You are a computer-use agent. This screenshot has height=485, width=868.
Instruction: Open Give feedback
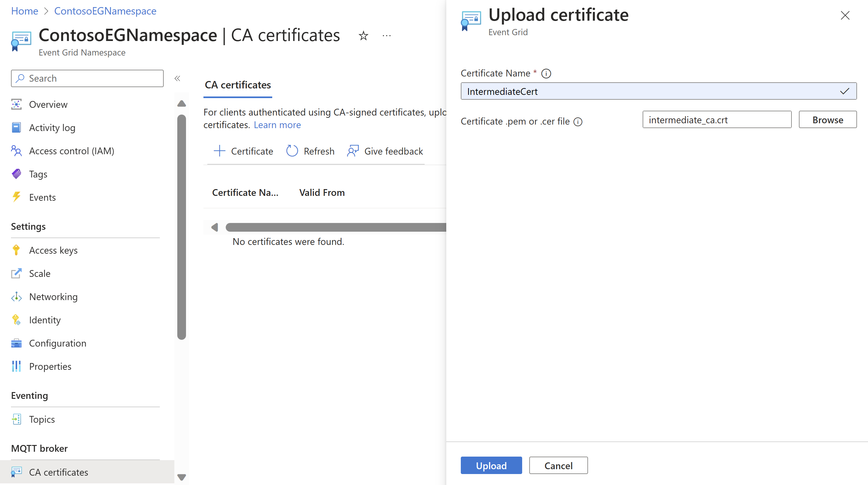pos(385,151)
